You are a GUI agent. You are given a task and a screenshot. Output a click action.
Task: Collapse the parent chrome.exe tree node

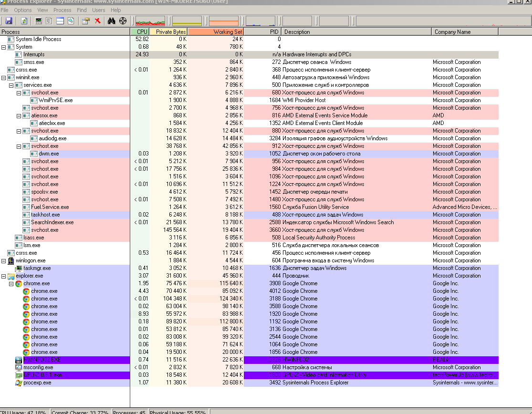click(11, 283)
